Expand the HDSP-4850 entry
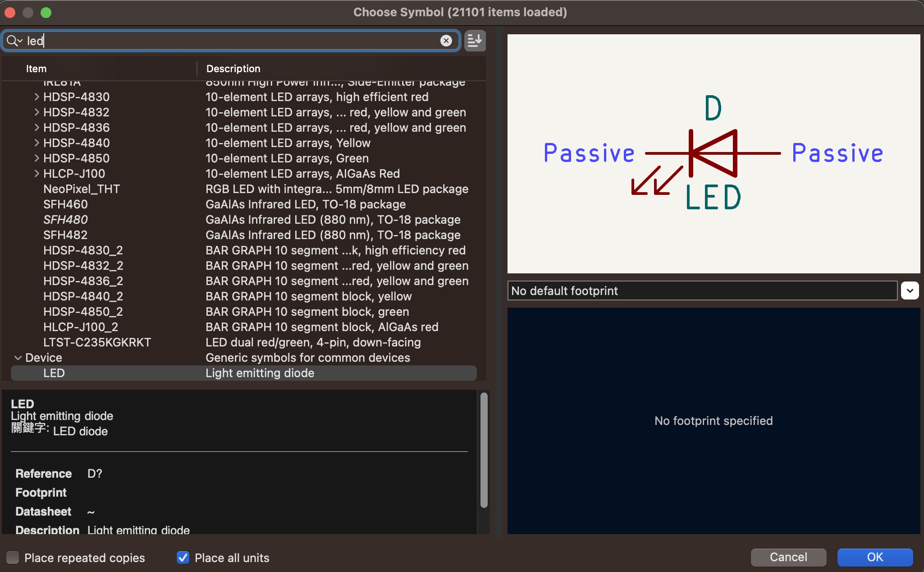This screenshot has height=572, width=924. pyautogui.click(x=37, y=158)
